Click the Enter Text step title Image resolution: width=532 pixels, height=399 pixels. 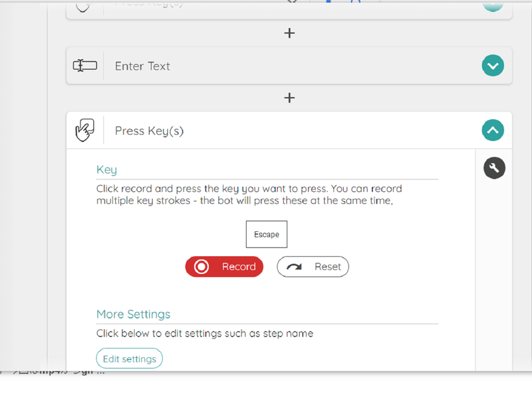(x=142, y=66)
